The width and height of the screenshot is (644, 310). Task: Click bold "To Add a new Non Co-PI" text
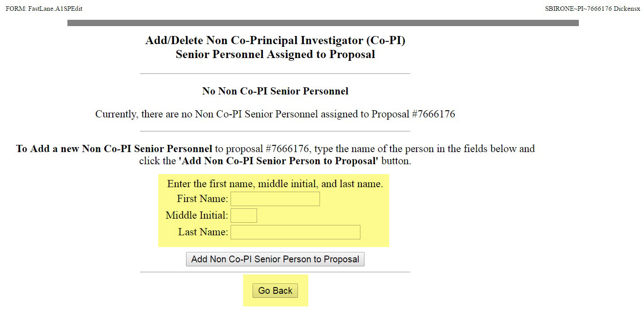click(x=114, y=149)
